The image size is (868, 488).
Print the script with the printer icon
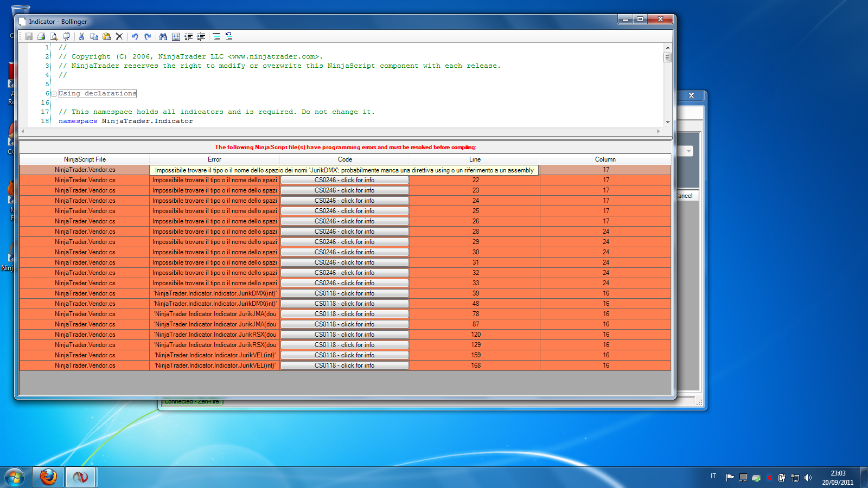coord(41,36)
